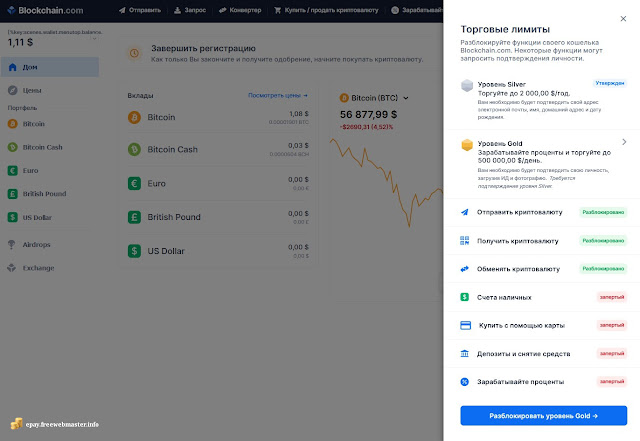Click the clock icon in the registration banner
This screenshot has height=441, width=640.
tap(134, 53)
